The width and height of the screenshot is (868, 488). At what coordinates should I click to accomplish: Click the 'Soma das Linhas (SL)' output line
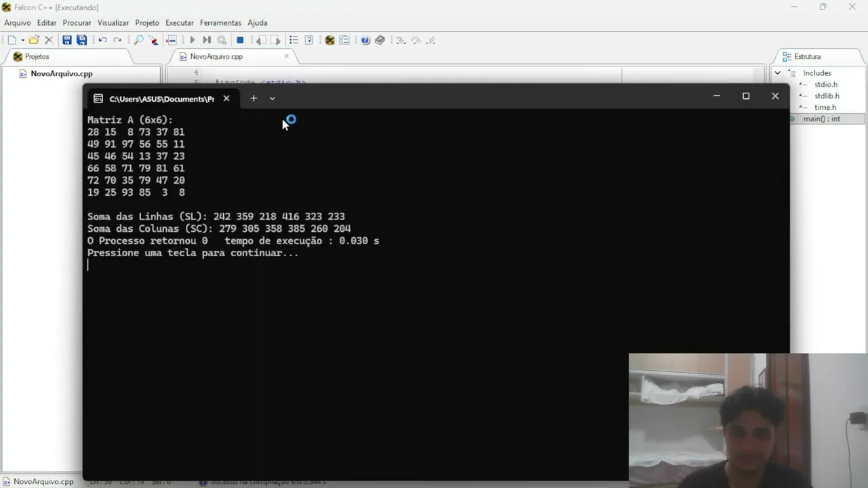point(216,217)
